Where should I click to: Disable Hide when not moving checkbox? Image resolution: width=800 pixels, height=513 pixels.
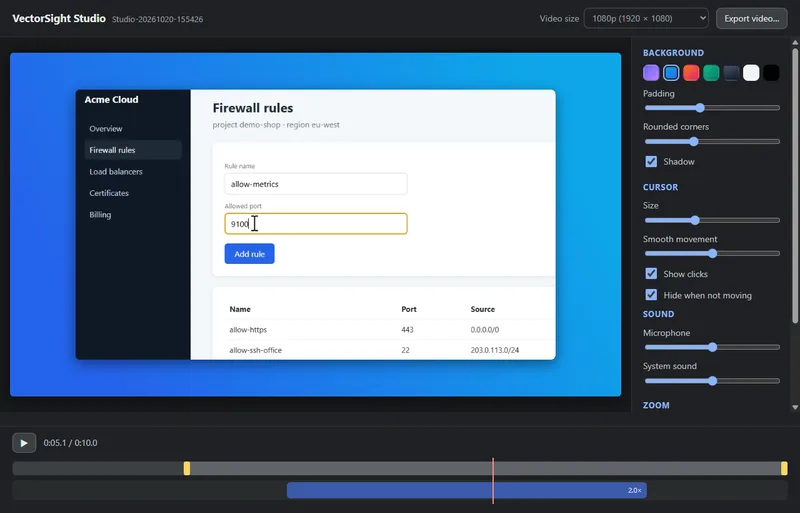651,295
